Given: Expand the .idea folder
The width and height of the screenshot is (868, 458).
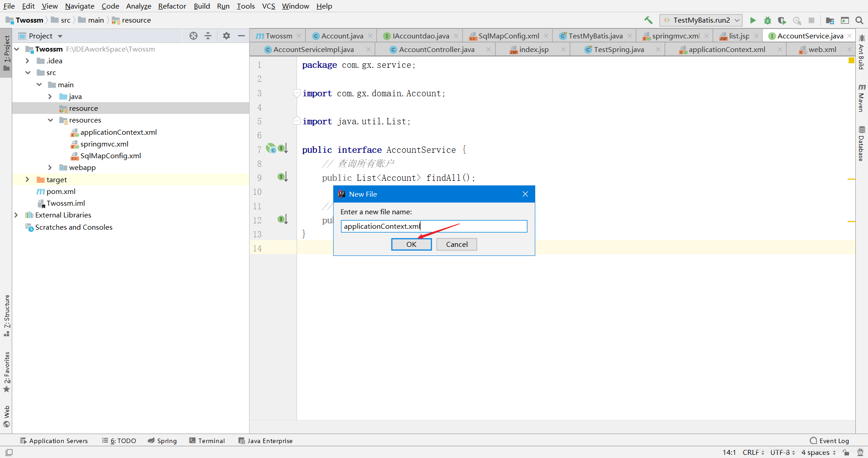Looking at the screenshot, I should coord(28,61).
